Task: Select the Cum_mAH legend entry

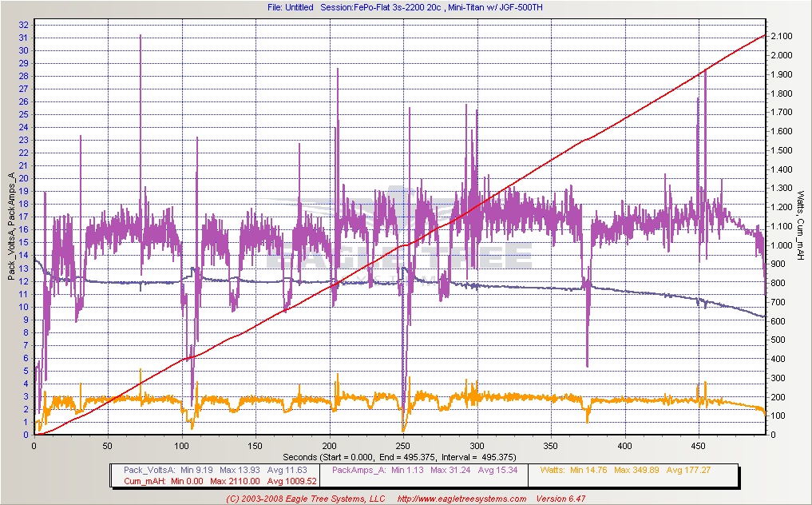Action: (x=144, y=481)
